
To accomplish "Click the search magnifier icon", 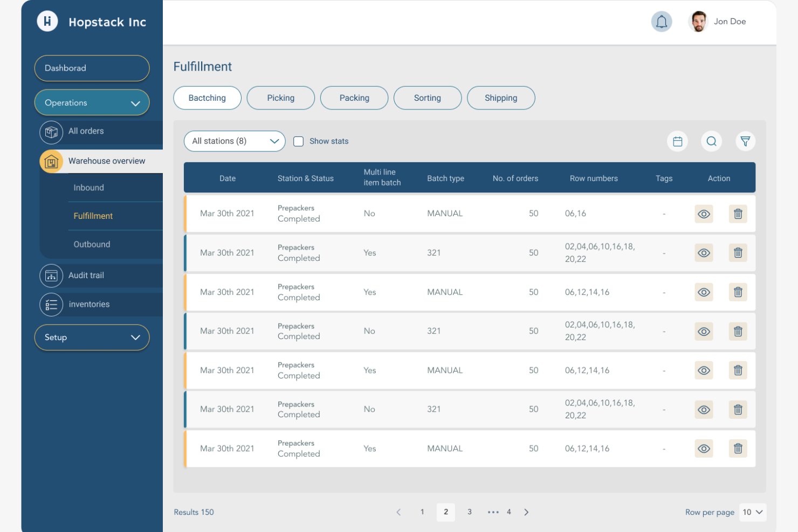I will point(711,141).
